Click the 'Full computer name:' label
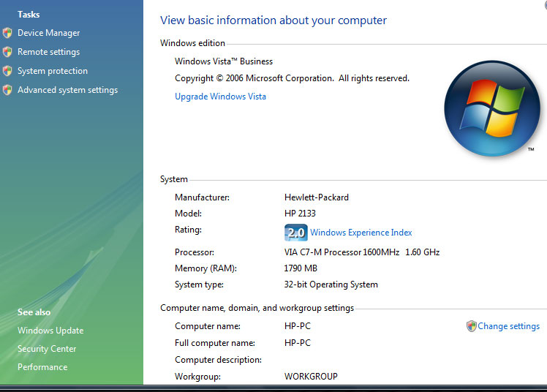Viewport: 547px width, 392px height. 215,343
